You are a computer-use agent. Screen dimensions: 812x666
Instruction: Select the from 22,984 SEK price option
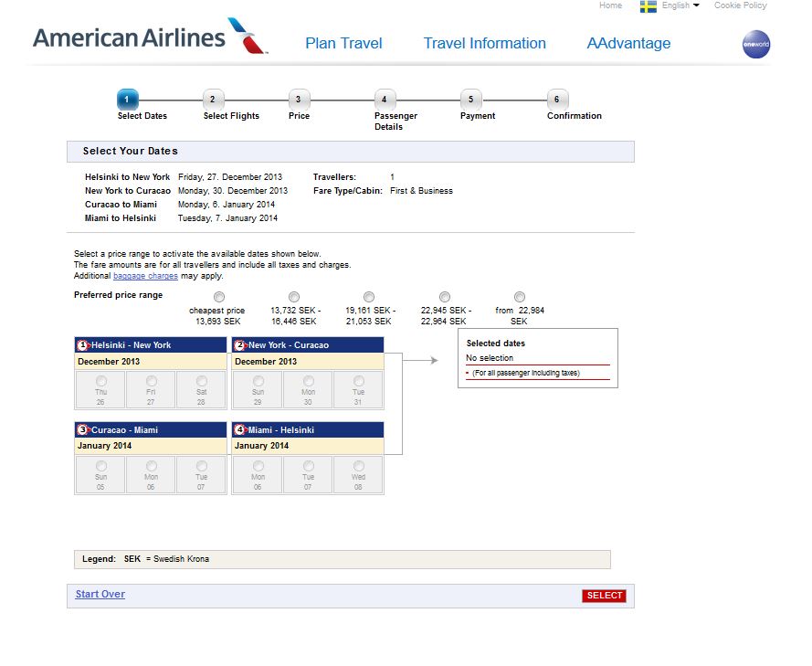pyautogui.click(x=520, y=297)
